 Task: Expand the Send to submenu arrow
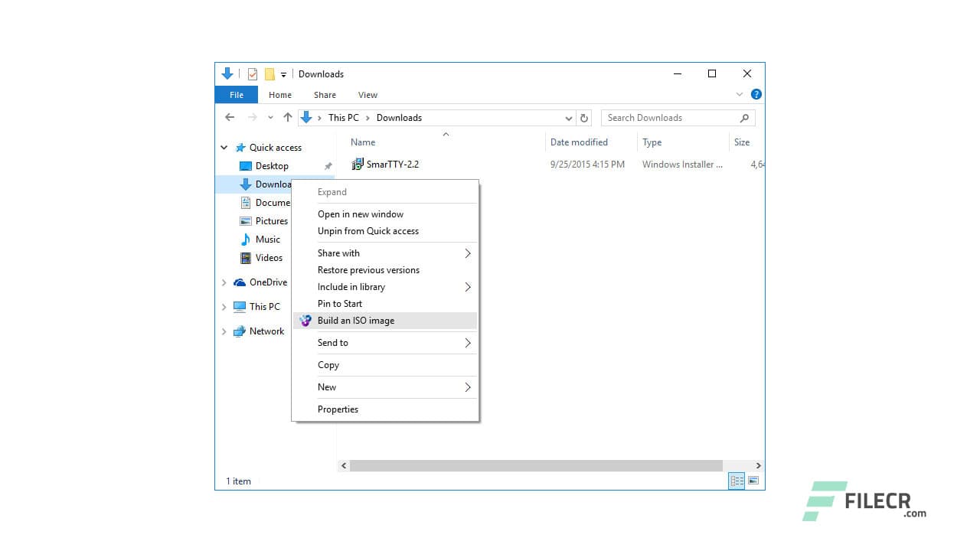coord(467,342)
